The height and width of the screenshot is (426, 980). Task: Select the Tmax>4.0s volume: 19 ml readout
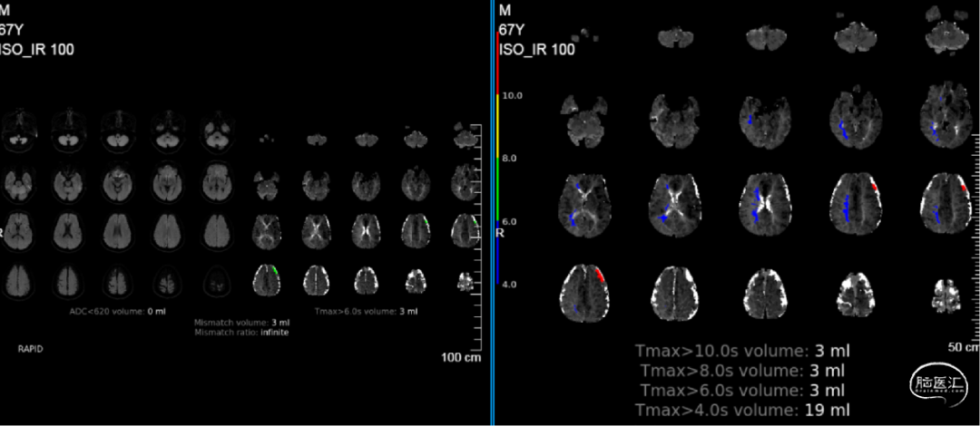tap(744, 411)
